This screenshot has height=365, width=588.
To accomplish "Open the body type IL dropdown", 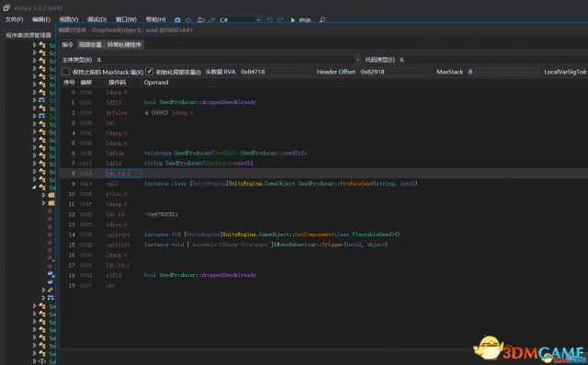I will [x=229, y=60].
